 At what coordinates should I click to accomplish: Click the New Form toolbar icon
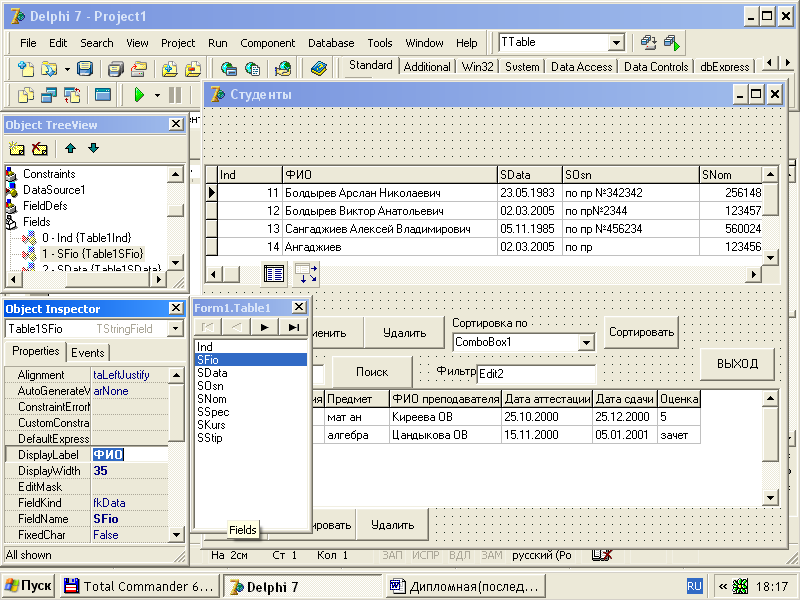[x=103, y=94]
